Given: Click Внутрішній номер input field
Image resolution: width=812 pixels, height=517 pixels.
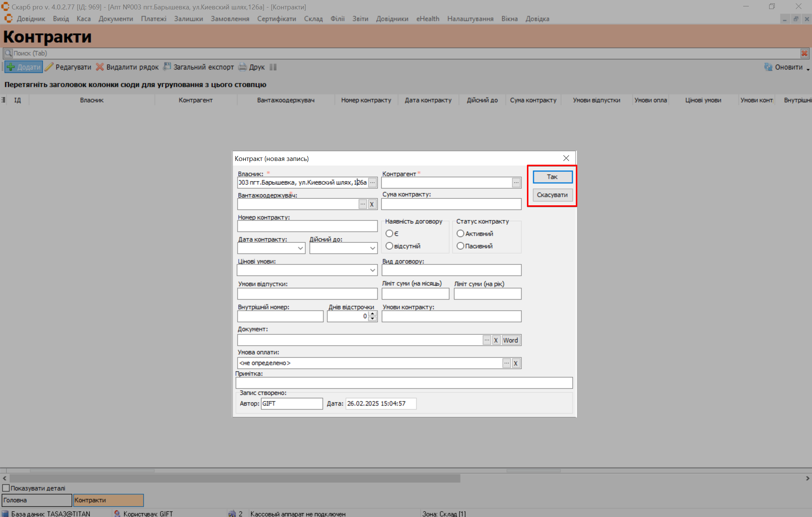Looking at the screenshot, I should coord(280,316).
